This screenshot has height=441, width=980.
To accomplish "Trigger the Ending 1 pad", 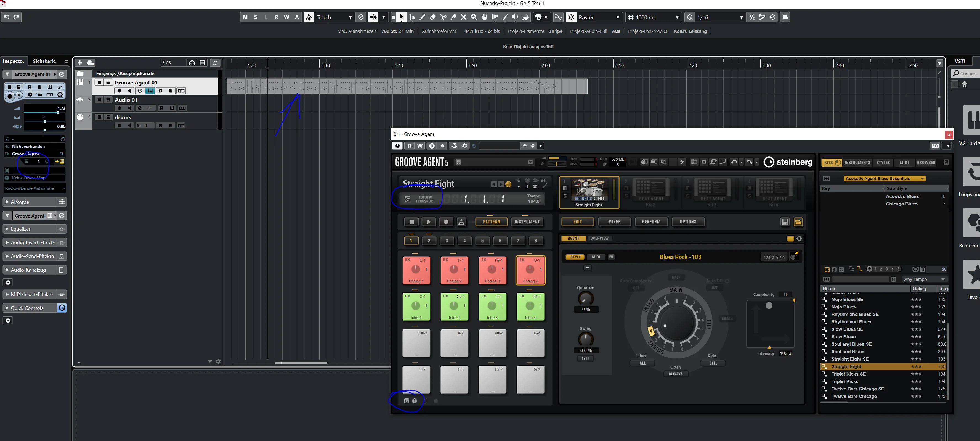I will click(416, 270).
